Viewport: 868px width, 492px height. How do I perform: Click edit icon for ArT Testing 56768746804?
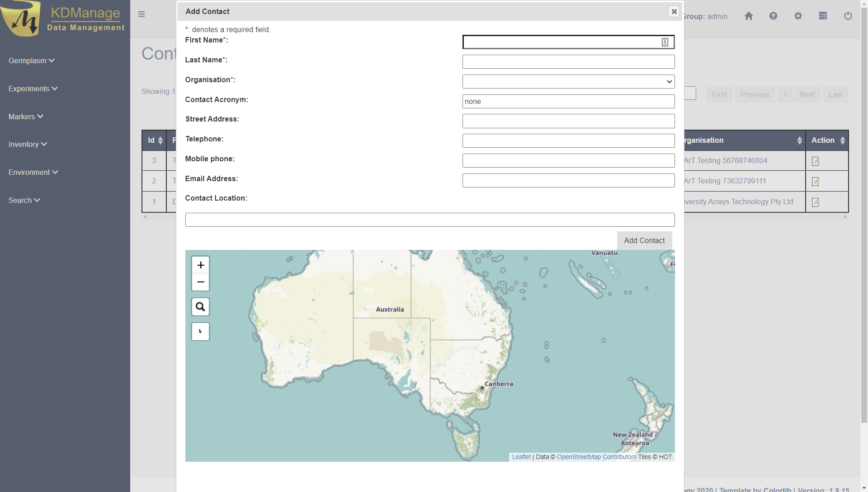816,161
